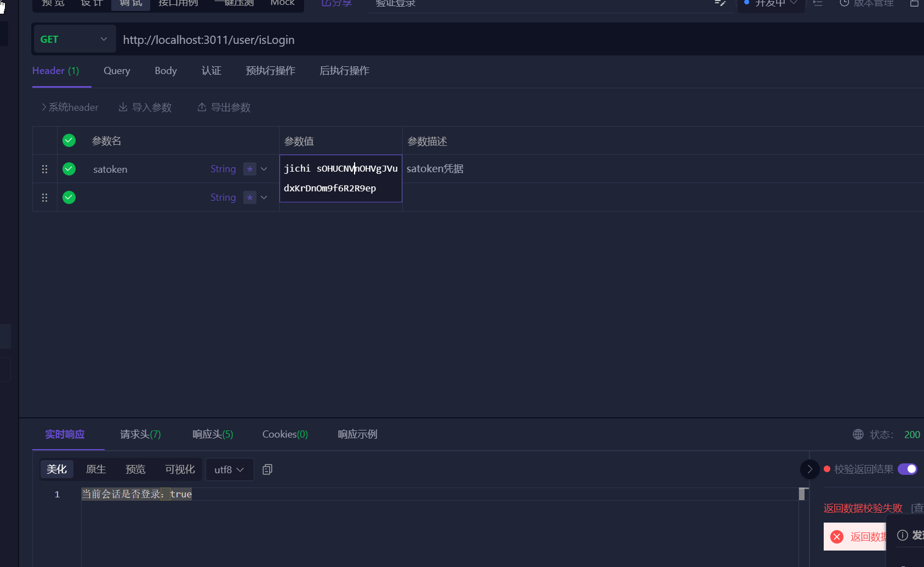
Task: Grab the empty row drag handle
Action: tap(45, 197)
